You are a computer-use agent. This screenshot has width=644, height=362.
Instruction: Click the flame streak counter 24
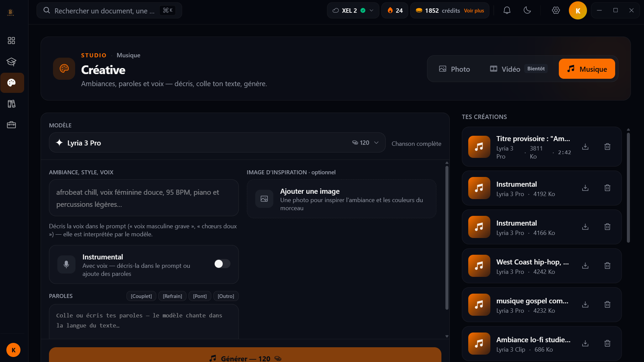(x=395, y=10)
